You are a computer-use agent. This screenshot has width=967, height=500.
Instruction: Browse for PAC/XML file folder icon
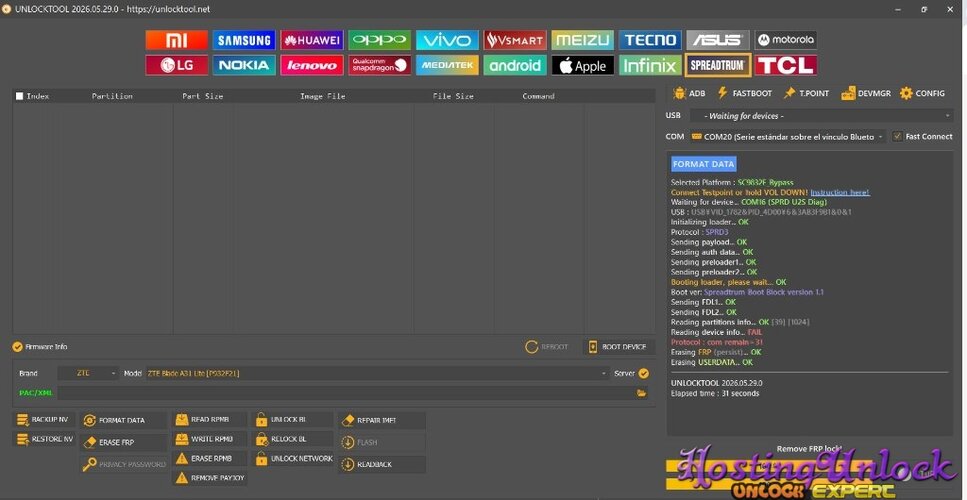[641, 393]
